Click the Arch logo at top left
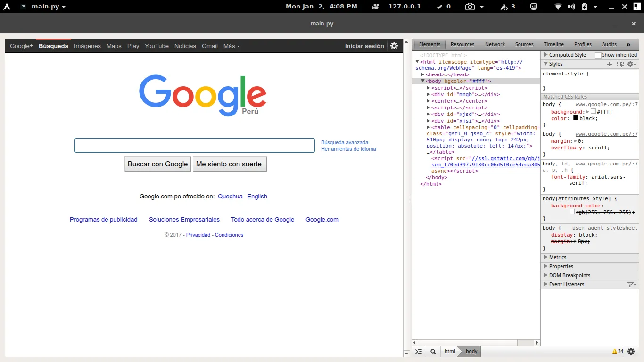The height and width of the screenshot is (362, 644). (7, 7)
